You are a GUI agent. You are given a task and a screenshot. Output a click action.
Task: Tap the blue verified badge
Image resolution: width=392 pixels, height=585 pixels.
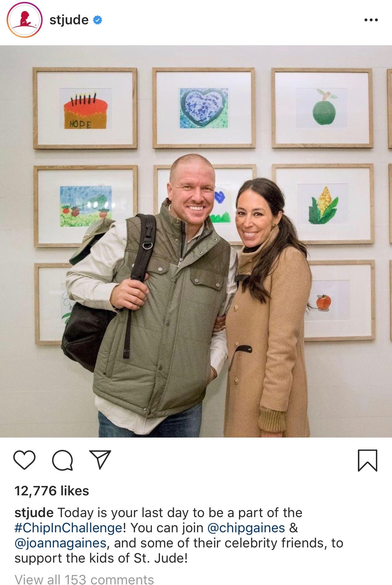tap(98, 20)
